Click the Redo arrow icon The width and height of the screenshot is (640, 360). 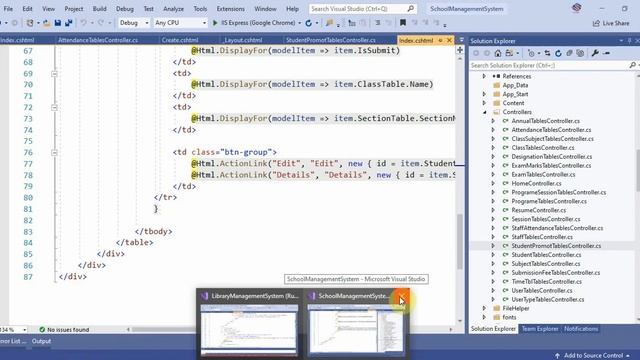pyautogui.click(x=100, y=23)
